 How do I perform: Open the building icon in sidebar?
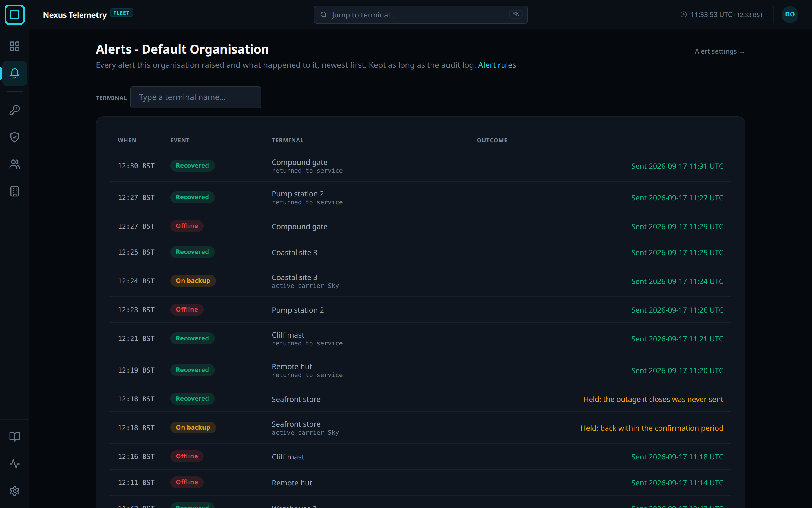14,192
